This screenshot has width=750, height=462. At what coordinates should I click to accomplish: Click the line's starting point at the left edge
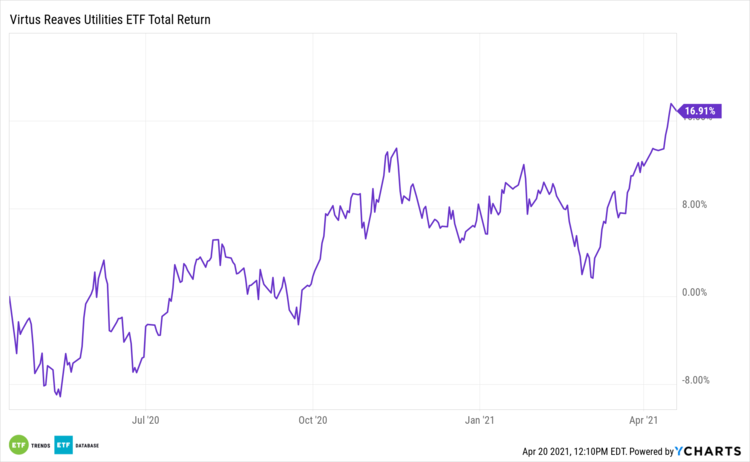9,297
